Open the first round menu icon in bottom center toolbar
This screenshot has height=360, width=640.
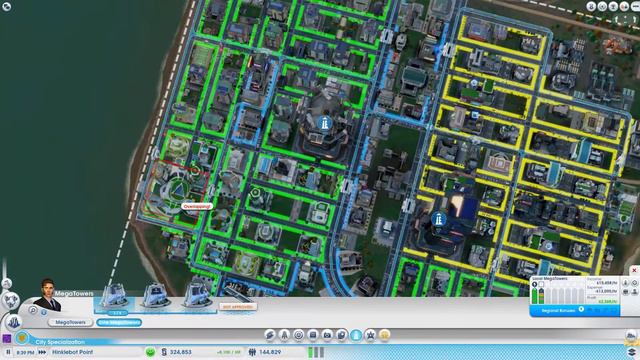[x=270, y=335]
